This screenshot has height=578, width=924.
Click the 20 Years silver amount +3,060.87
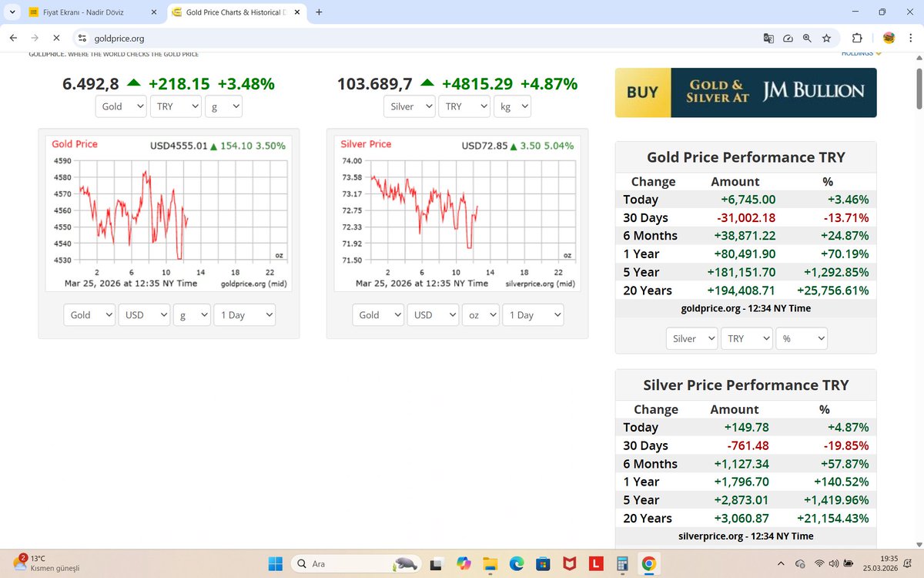[742, 519]
